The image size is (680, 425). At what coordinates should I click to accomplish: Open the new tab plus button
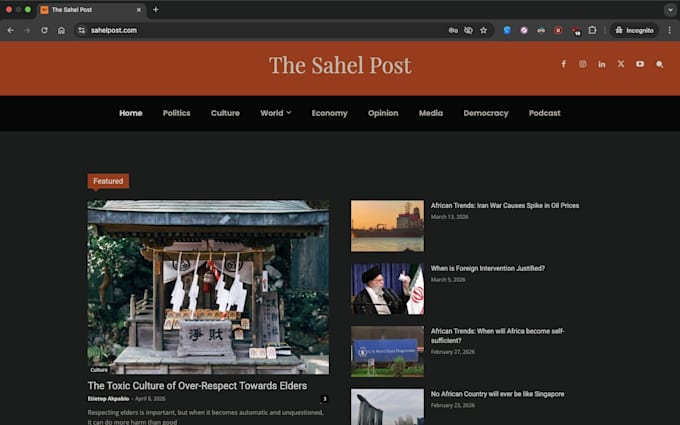point(156,10)
